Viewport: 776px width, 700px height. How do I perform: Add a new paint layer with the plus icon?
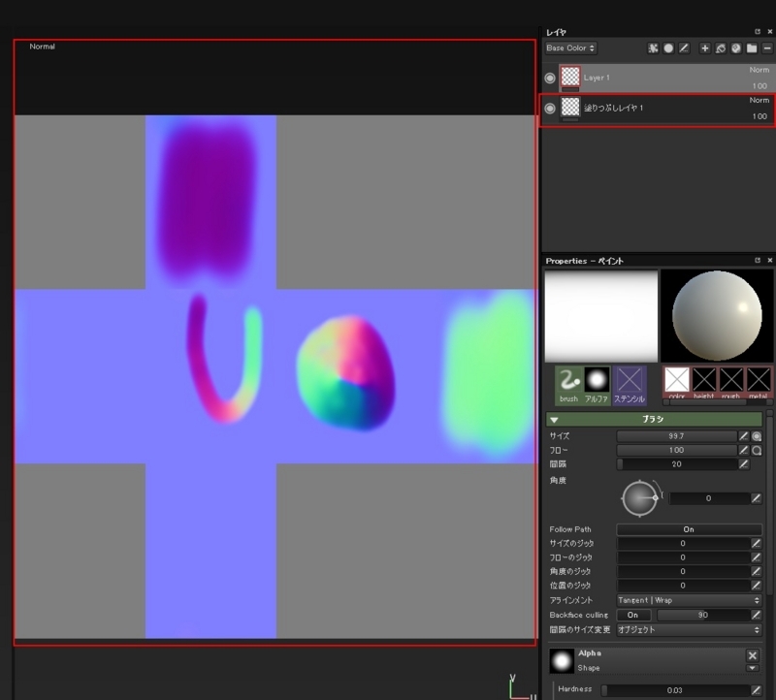[x=705, y=48]
